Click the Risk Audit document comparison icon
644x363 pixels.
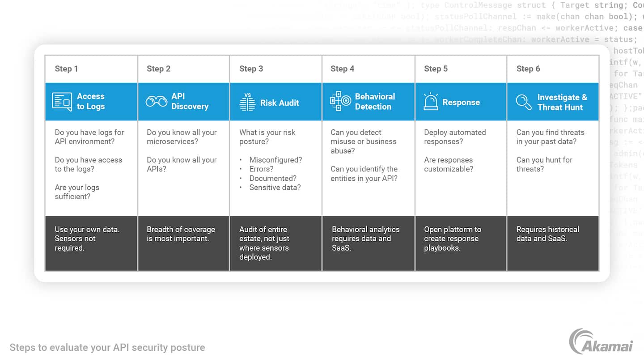pos(247,102)
